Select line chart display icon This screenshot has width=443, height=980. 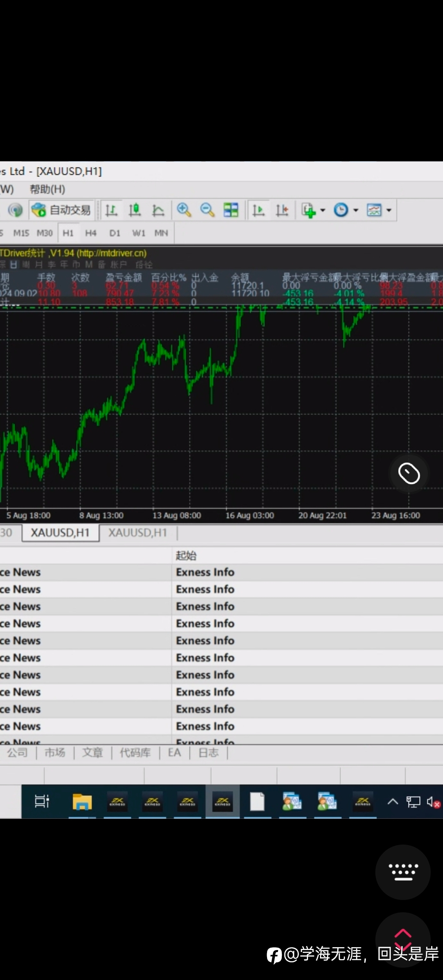(158, 210)
